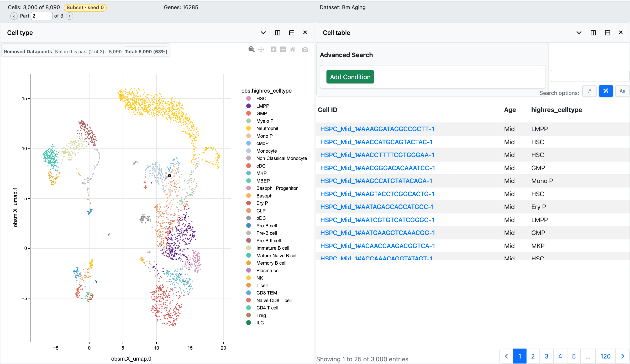Go to previous table page arrow
The width and height of the screenshot is (630, 364).
[506, 356]
